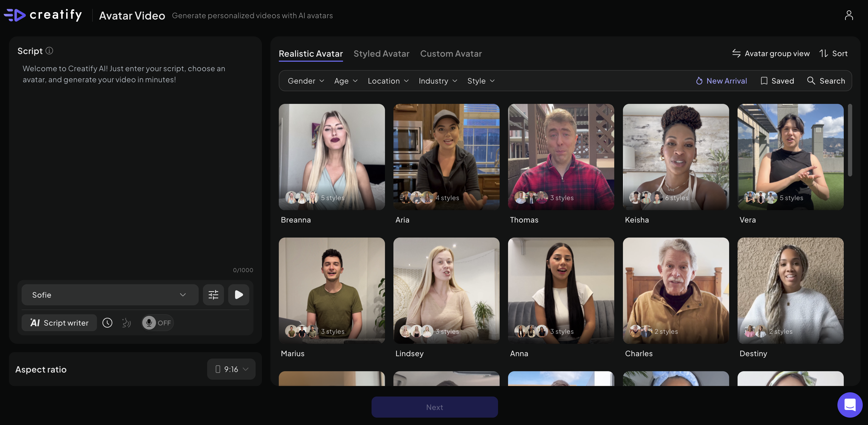Click the user profile icon
The image size is (868, 425).
[x=849, y=15]
